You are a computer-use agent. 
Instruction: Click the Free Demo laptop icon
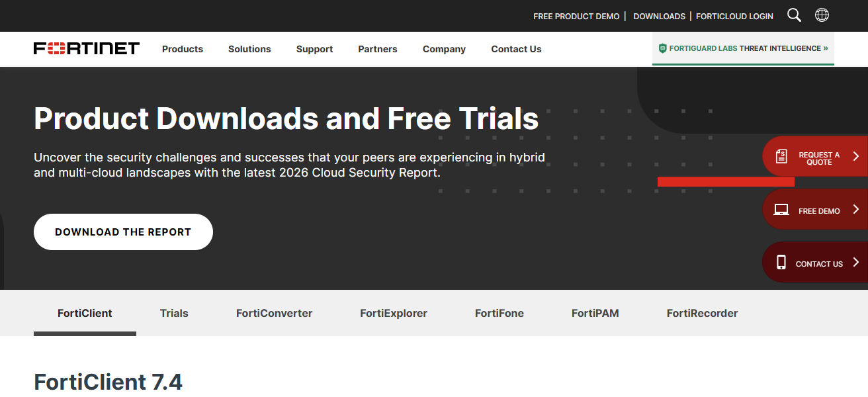point(781,210)
